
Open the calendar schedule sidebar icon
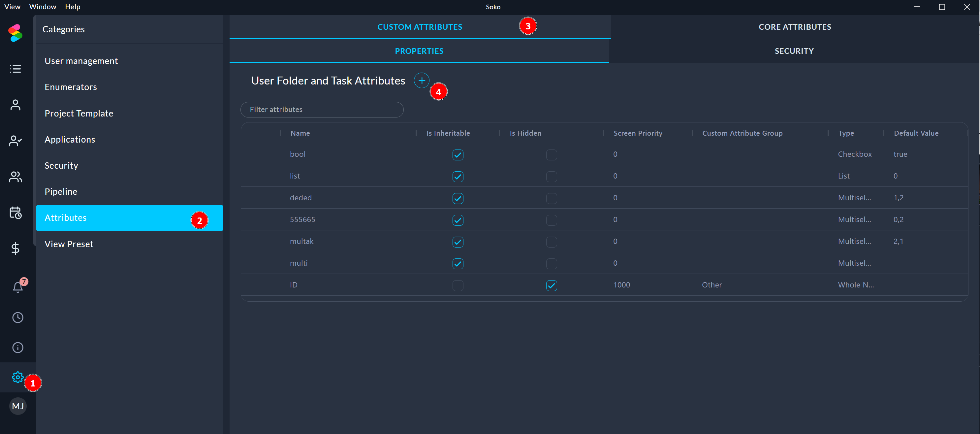15,213
